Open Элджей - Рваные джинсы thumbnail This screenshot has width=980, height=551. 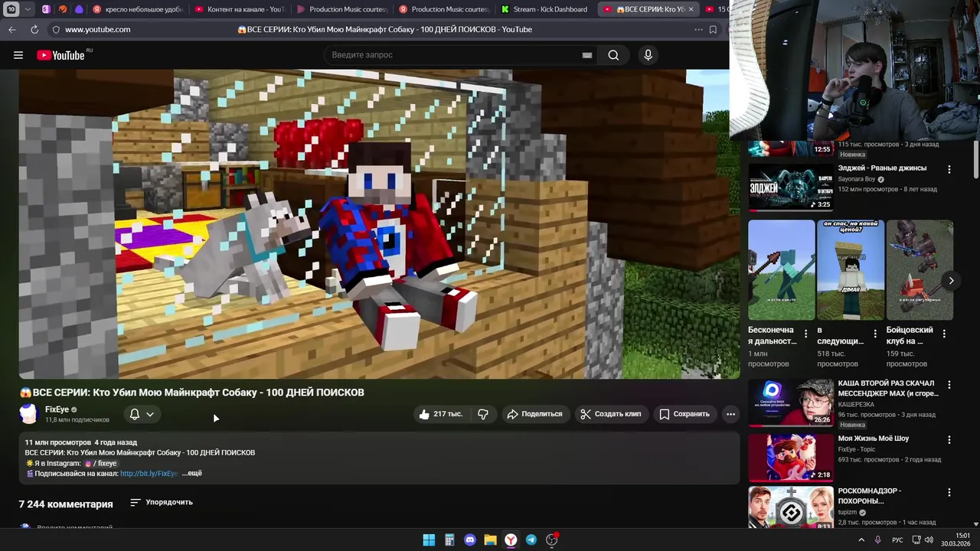791,187
